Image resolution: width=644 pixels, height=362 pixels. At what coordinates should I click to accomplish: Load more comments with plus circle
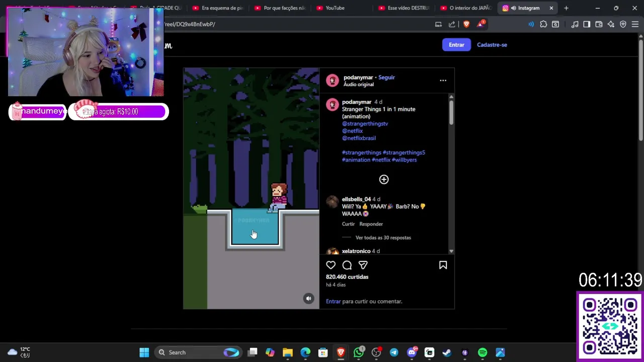pyautogui.click(x=384, y=179)
